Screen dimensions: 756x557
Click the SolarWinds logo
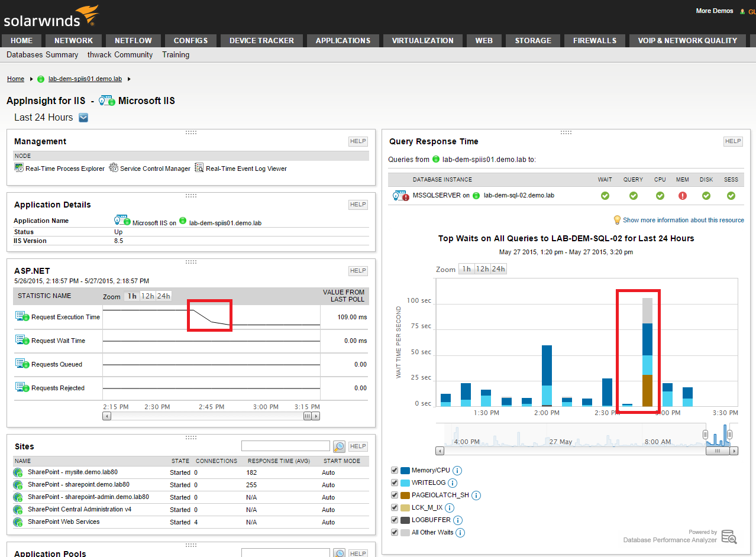(50, 16)
